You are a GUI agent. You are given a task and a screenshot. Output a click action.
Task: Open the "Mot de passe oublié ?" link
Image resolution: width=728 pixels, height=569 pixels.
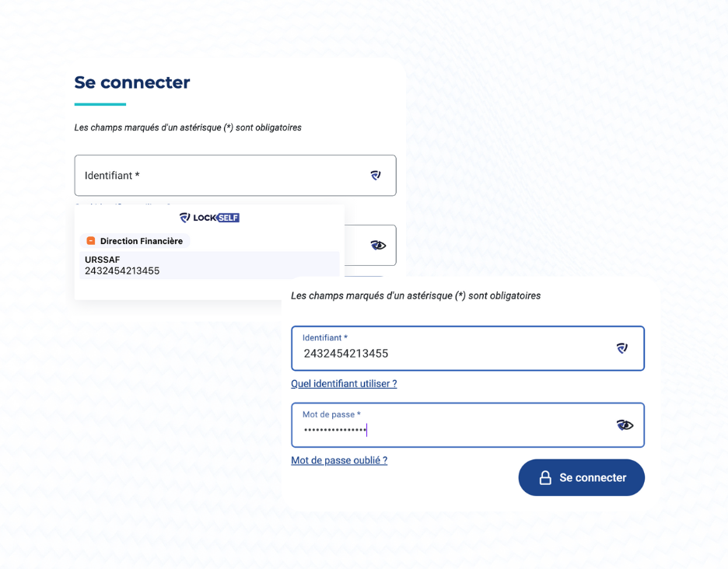(339, 460)
